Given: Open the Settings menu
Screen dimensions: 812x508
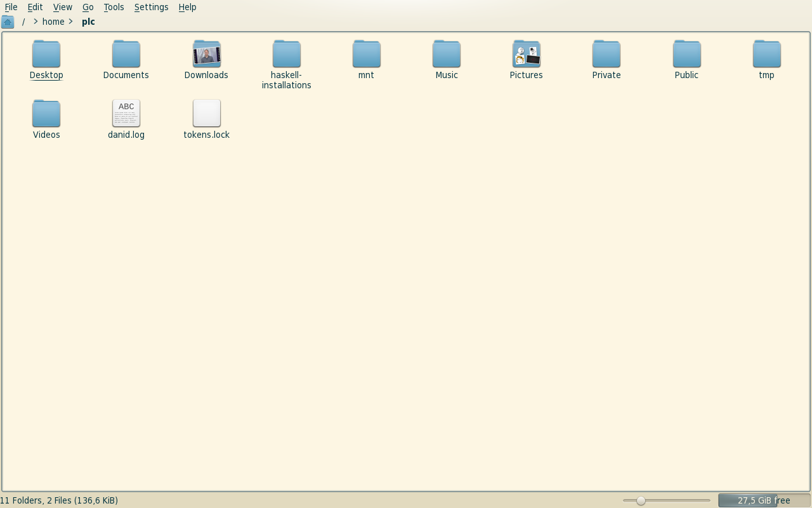Looking at the screenshot, I should click(x=151, y=7).
